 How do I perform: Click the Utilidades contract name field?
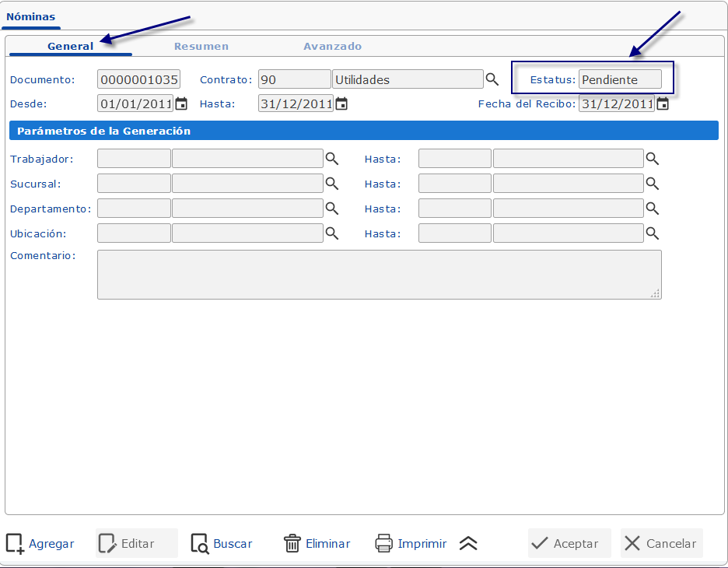tap(408, 79)
